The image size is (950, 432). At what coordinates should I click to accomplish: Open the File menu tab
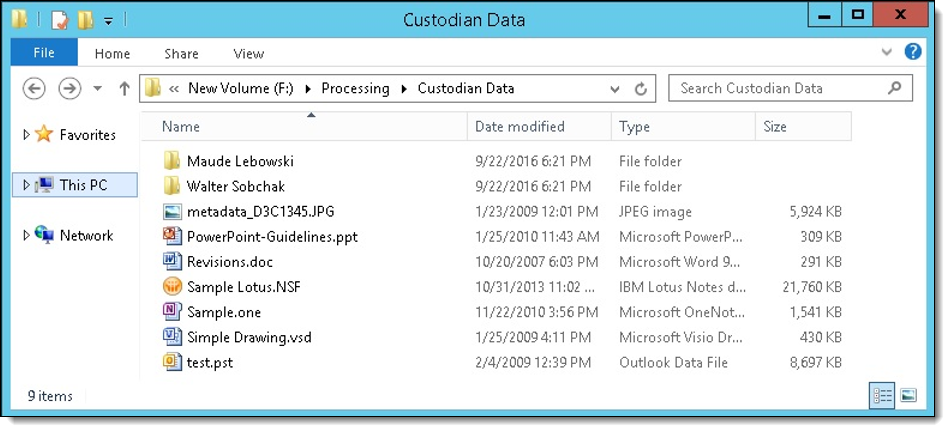click(44, 53)
